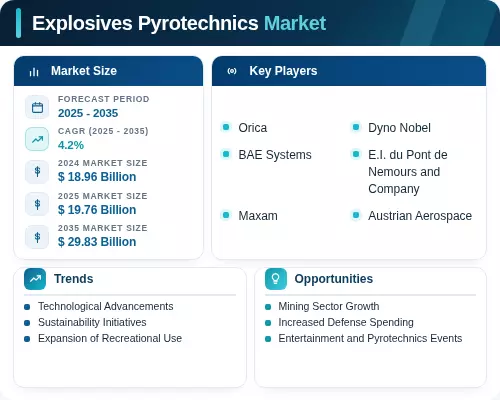Click Entertainment and Pyrotechnics Events opportunity
The width and height of the screenshot is (500, 400).
[x=370, y=338]
